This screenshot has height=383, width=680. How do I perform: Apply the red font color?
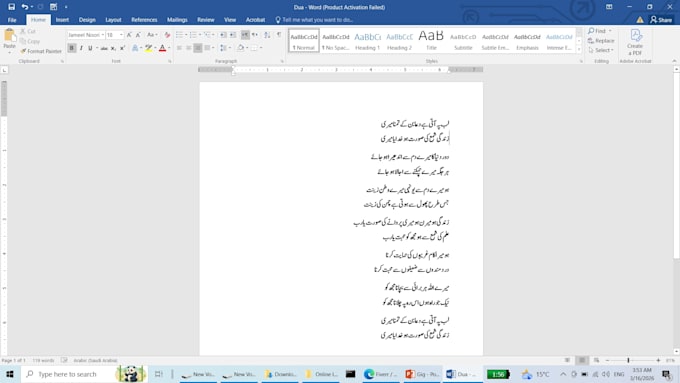(163, 48)
